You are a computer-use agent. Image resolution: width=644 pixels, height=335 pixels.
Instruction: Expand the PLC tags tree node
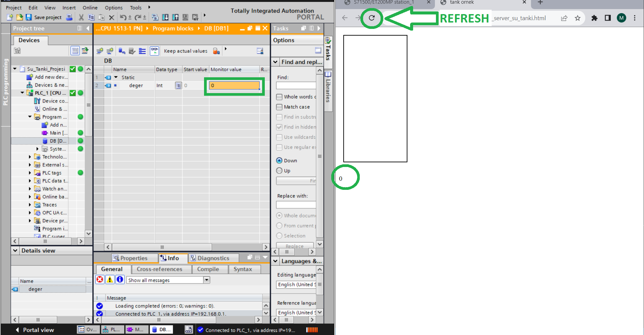(30, 173)
